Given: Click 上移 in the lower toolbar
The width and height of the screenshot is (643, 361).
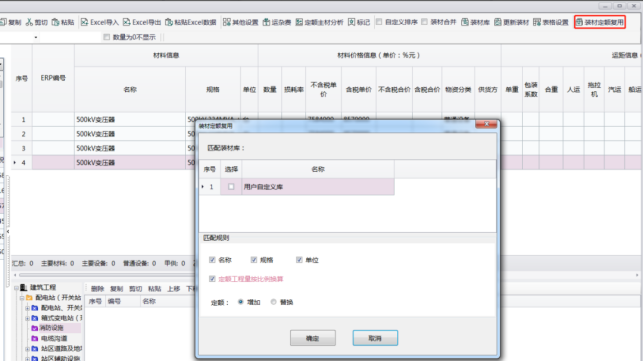Looking at the screenshot, I should pyautogui.click(x=174, y=289).
